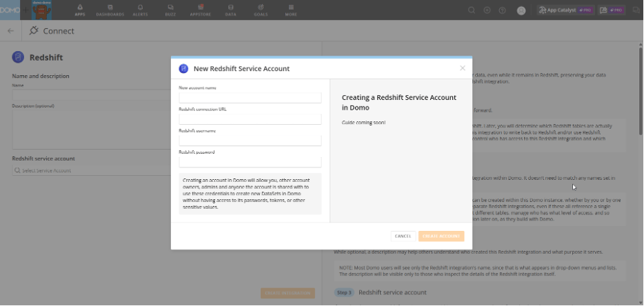The image size is (644, 306).
Task: Click the add plus-circle icon in header
Action: tap(487, 10)
